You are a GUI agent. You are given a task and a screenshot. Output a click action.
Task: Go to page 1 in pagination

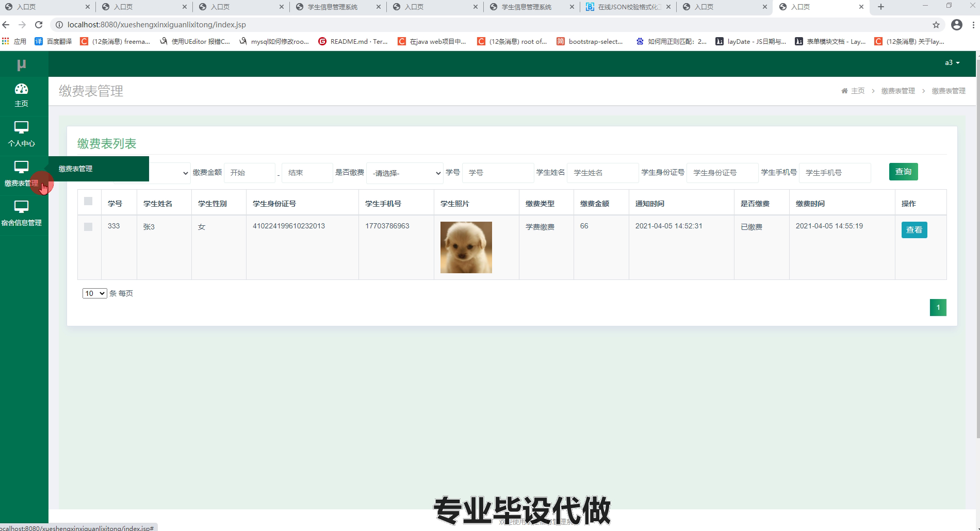(938, 308)
